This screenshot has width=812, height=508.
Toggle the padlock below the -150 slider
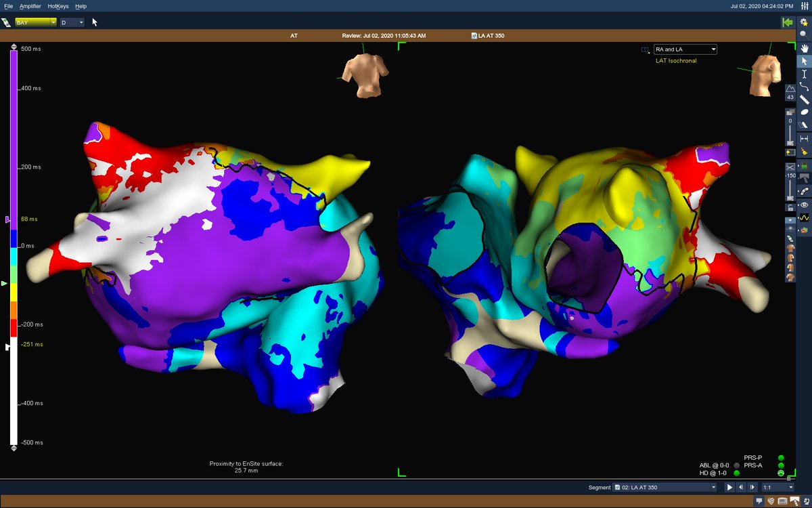(x=790, y=207)
